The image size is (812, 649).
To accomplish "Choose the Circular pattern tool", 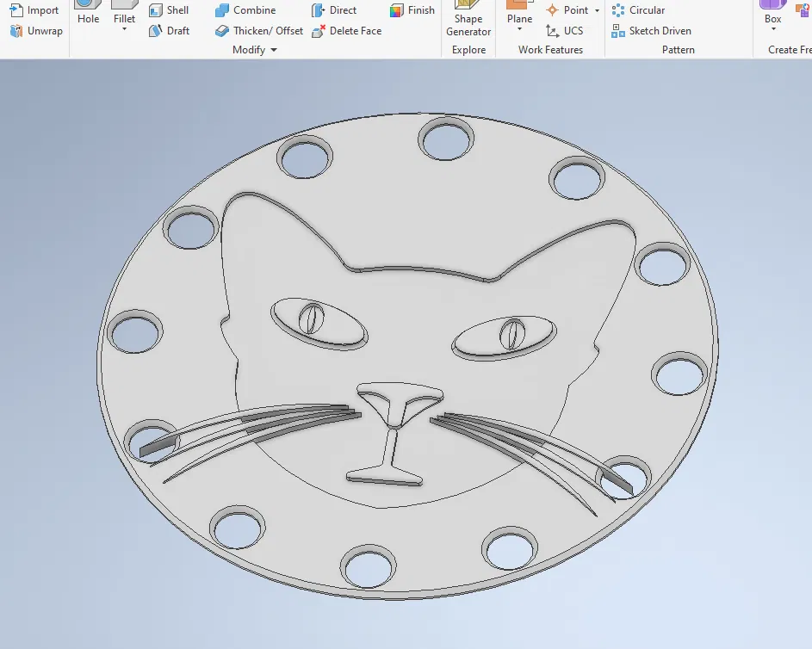I will coord(638,10).
